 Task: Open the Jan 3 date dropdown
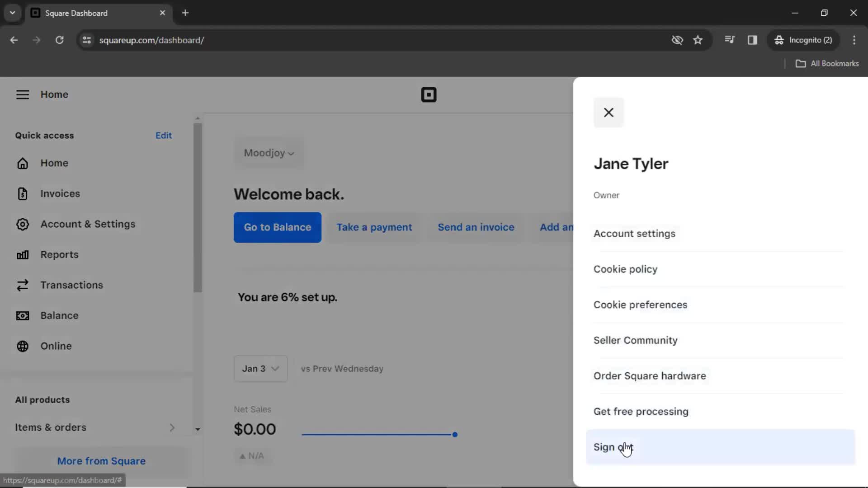tap(260, 369)
